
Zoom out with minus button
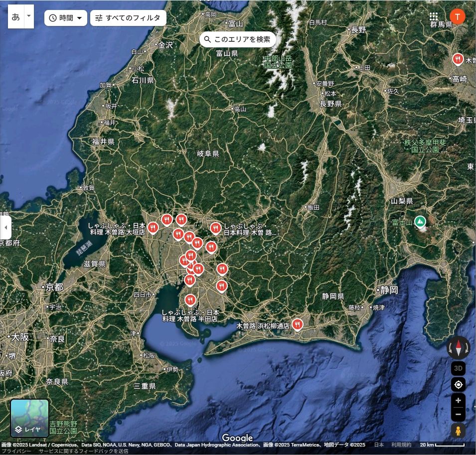[458, 414]
